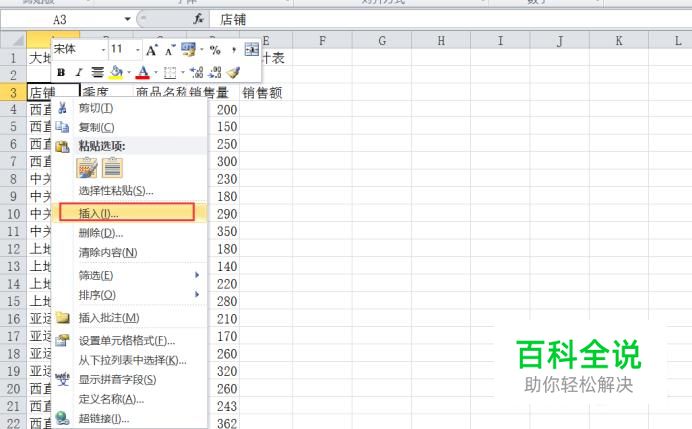The width and height of the screenshot is (692, 429).
Task: Apply accounting number format icon
Action: (188, 49)
